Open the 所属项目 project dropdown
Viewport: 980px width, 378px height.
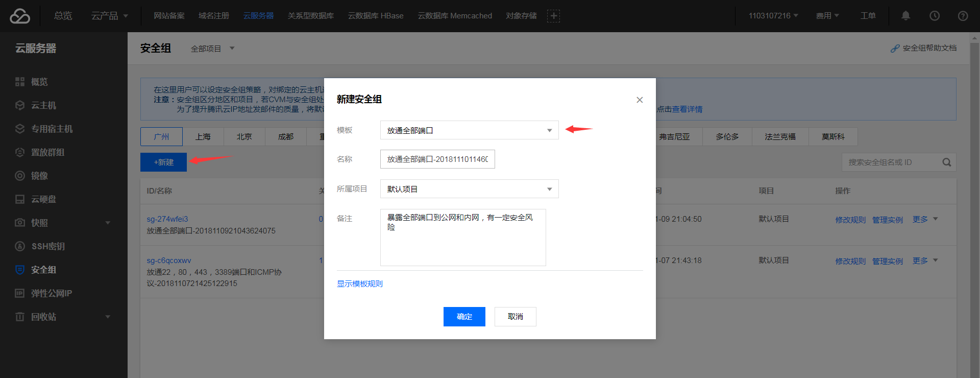pyautogui.click(x=470, y=189)
